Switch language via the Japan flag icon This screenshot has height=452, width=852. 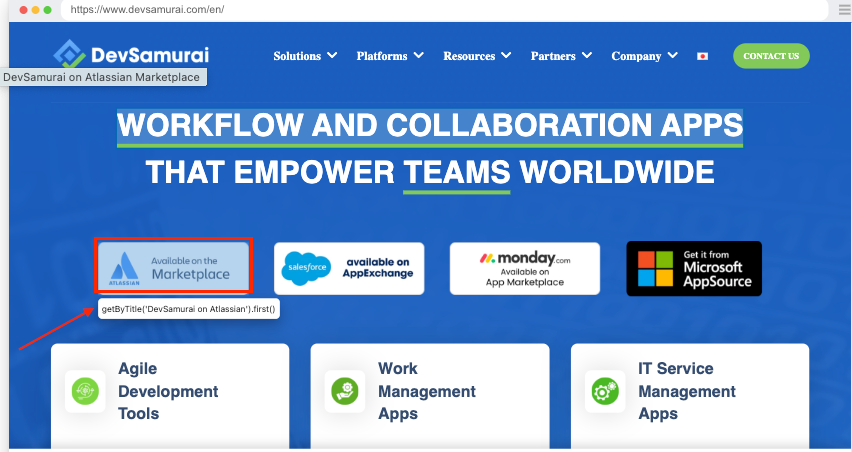click(702, 56)
